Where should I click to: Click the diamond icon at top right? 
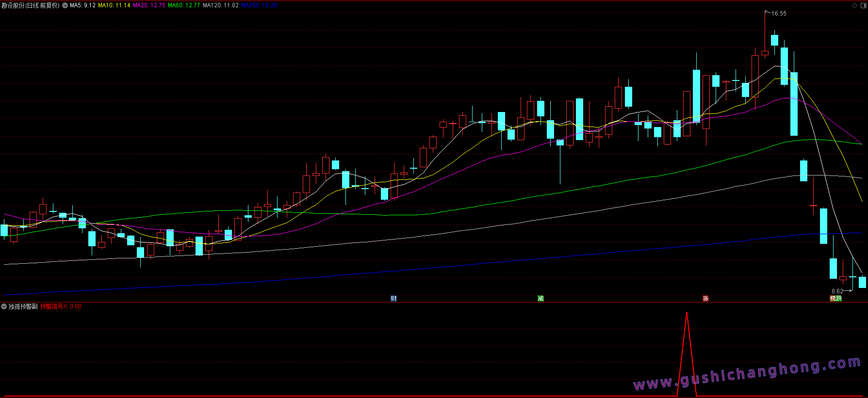coord(855,5)
